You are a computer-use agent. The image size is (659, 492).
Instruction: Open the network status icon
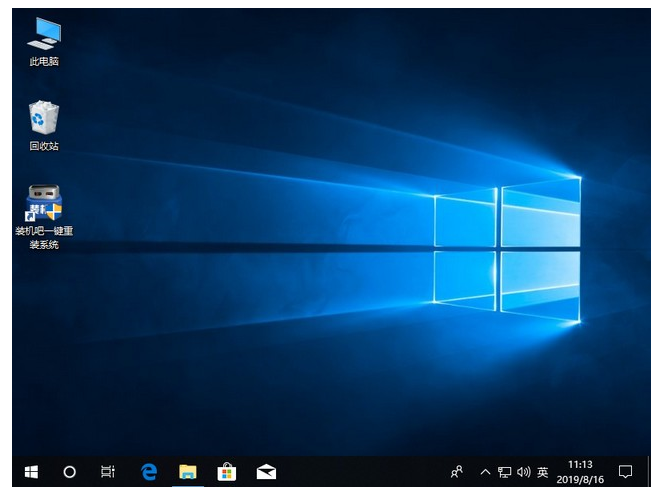(x=505, y=471)
